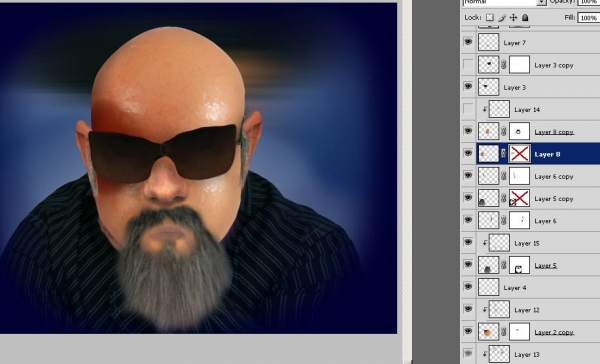Image resolution: width=600 pixels, height=364 pixels.
Task: Toggle visibility of selected Layer 8
Action: click(x=468, y=153)
